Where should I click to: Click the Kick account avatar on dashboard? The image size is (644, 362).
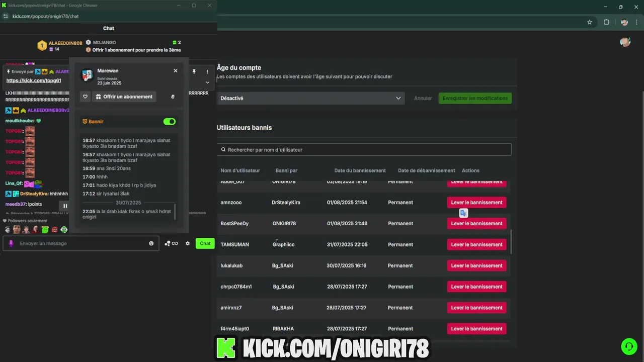(x=625, y=42)
